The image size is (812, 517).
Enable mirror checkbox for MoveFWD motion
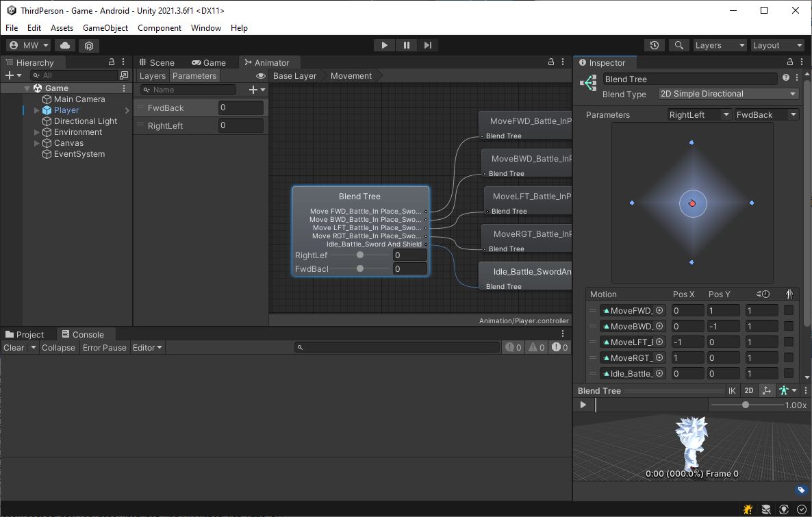(x=789, y=311)
